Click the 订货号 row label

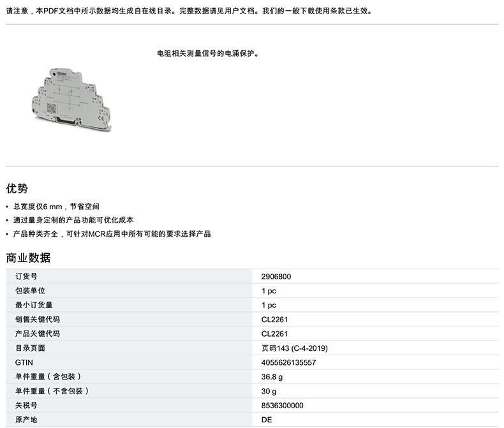click(x=26, y=277)
